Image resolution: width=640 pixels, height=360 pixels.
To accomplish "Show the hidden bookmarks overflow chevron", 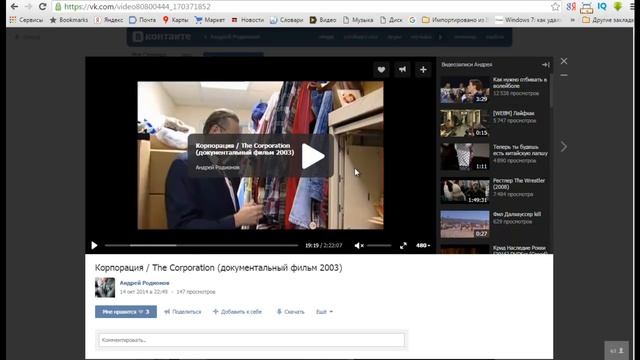I will pos(573,20).
